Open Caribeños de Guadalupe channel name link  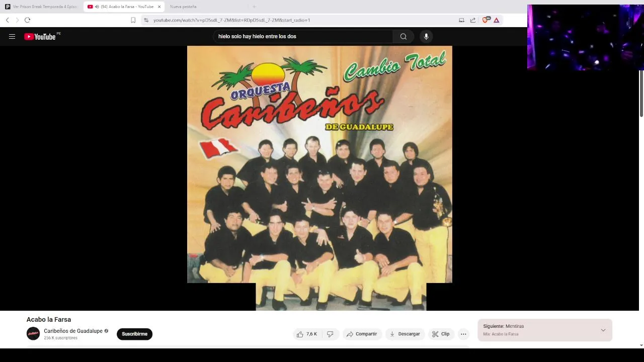[73, 331]
